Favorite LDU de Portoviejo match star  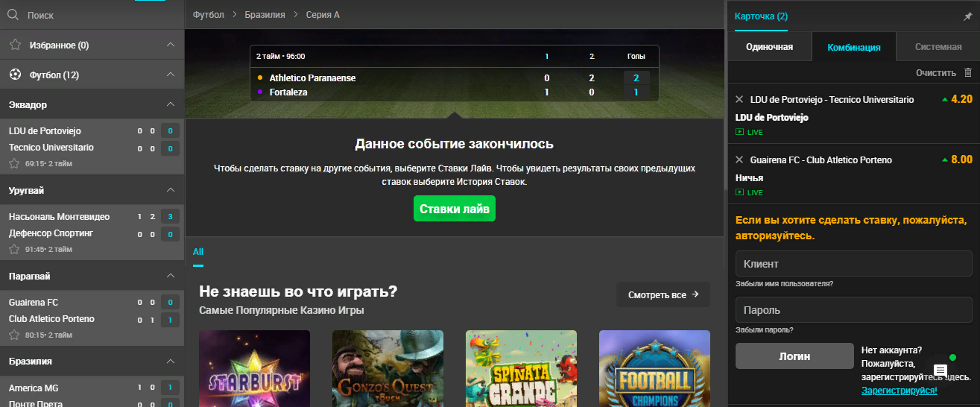(x=13, y=163)
